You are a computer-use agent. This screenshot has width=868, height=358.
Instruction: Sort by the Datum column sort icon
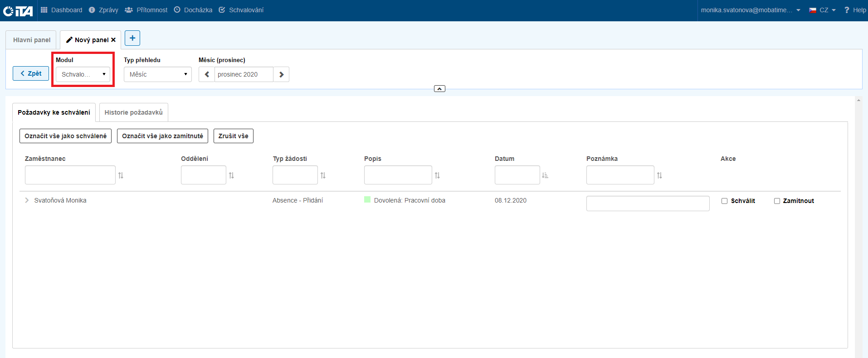click(x=545, y=175)
